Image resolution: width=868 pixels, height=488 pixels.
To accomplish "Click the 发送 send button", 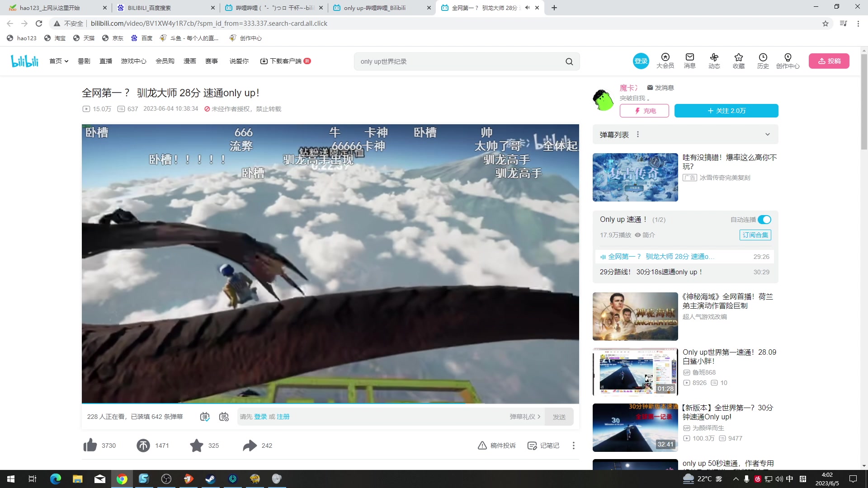I will click(x=559, y=417).
